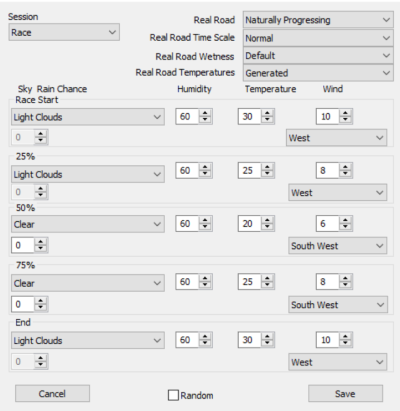400x411 pixels.
Task: Increase End temperature with up arrow
Action: [x=267, y=337]
